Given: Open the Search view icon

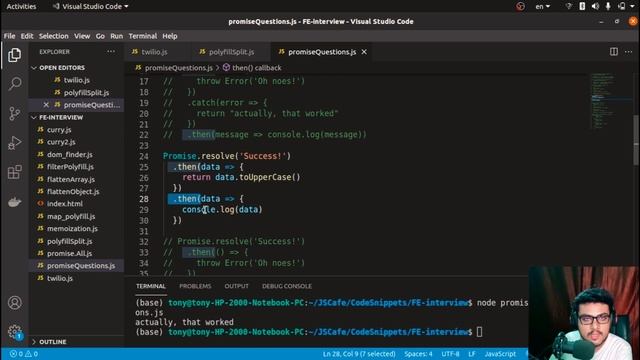Looking at the screenshot, I should 15,84.
